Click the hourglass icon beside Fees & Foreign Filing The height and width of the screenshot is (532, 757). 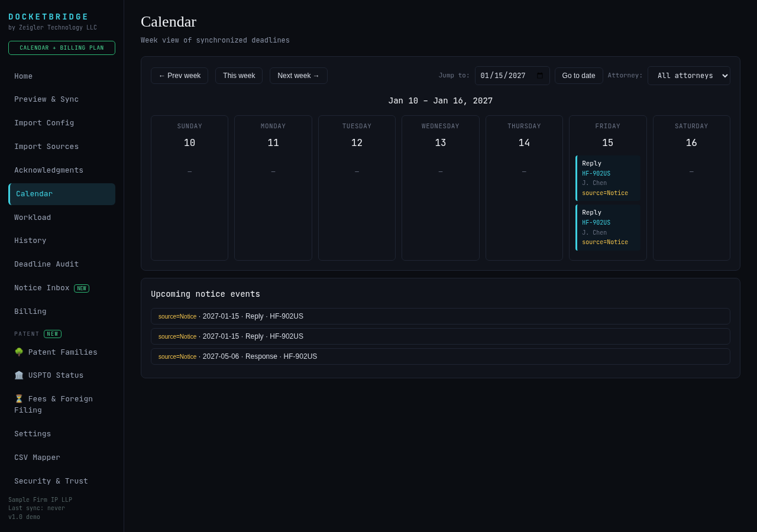(x=19, y=399)
